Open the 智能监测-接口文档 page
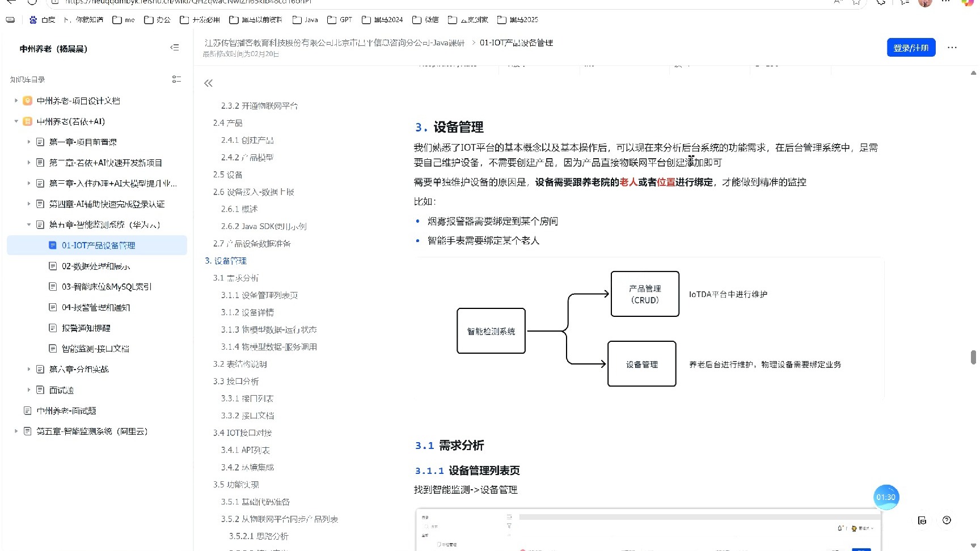Viewport: 980px width, 551px height. [97, 349]
